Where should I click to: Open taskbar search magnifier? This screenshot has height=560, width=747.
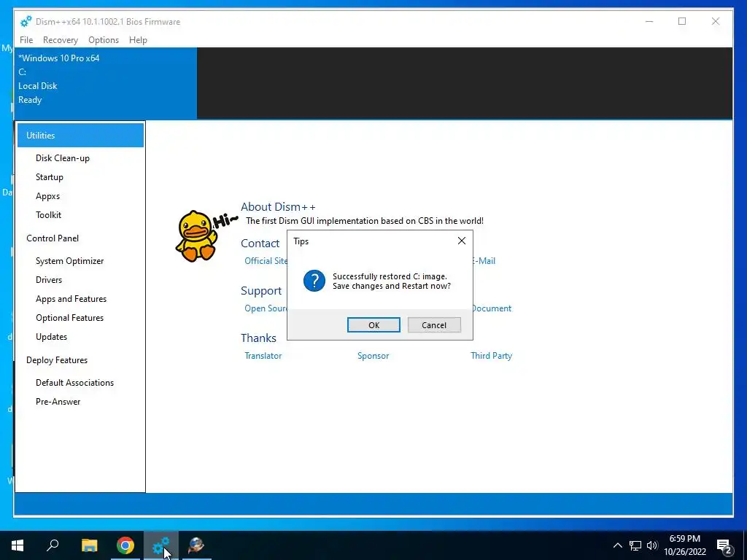53,545
